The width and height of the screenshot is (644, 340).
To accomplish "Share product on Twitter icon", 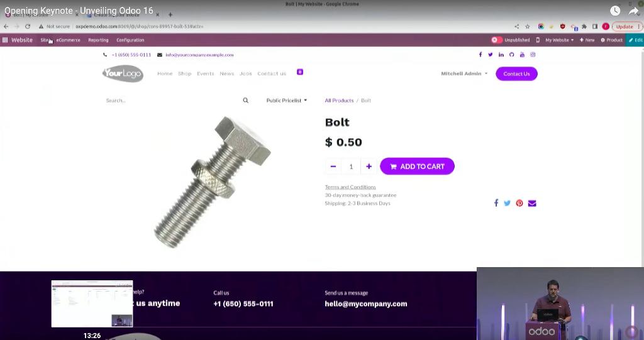I will pyautogui.click(x=508, y=203).
